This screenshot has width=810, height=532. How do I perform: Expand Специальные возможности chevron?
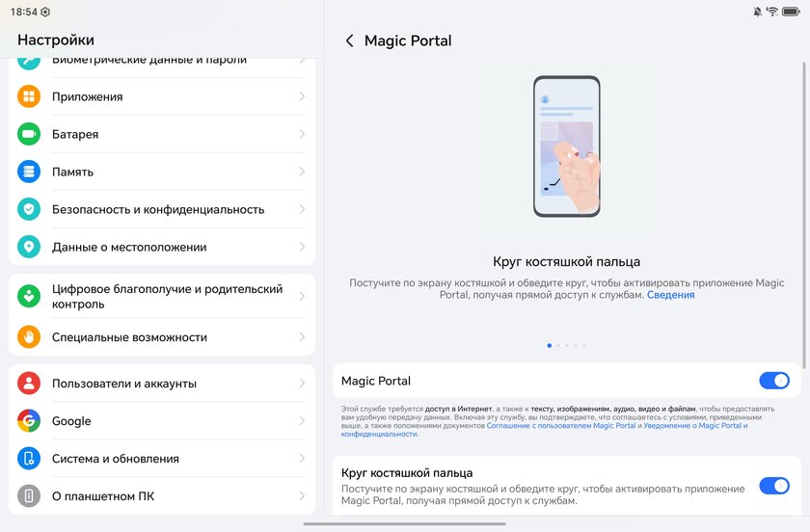302,336
